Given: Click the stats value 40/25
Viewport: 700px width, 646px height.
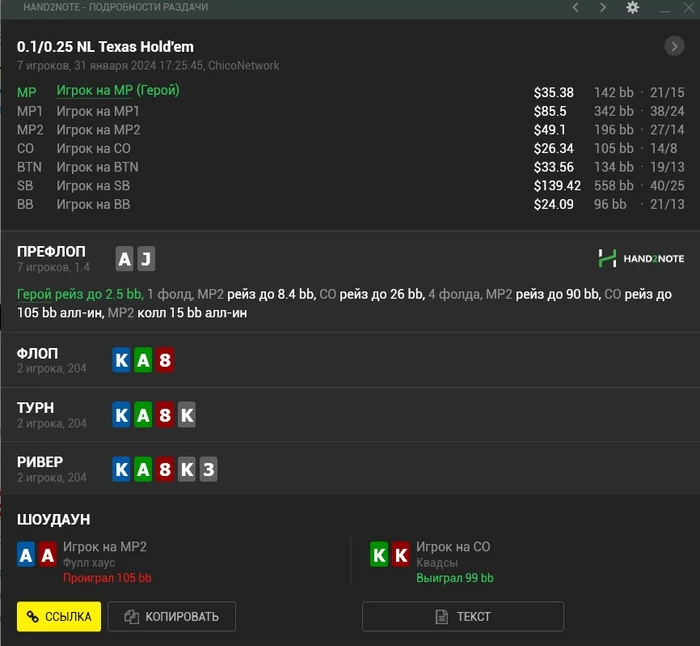Looking at the screenshot, I should [x=667, y=186].
